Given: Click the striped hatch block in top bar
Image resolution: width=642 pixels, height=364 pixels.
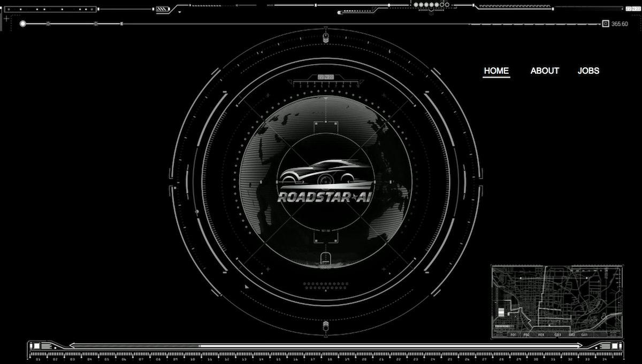Looking at the screenshot, I should (162, 9).
